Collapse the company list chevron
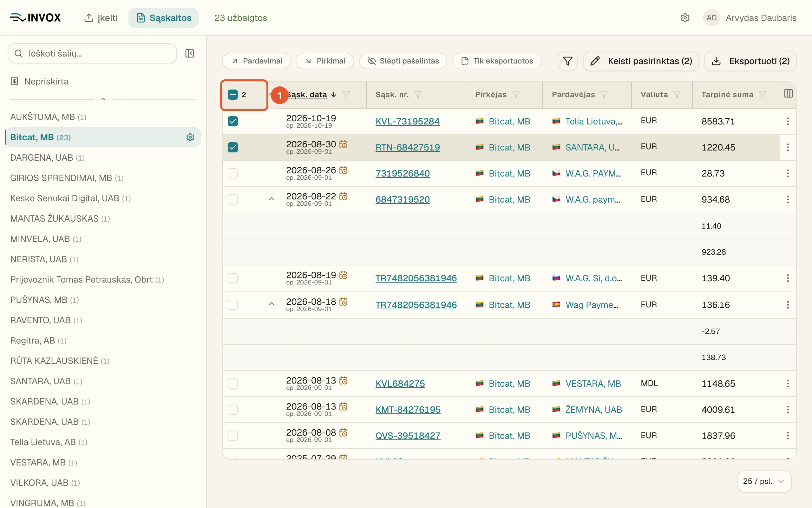The image size is (812, 508). [103, 99]
